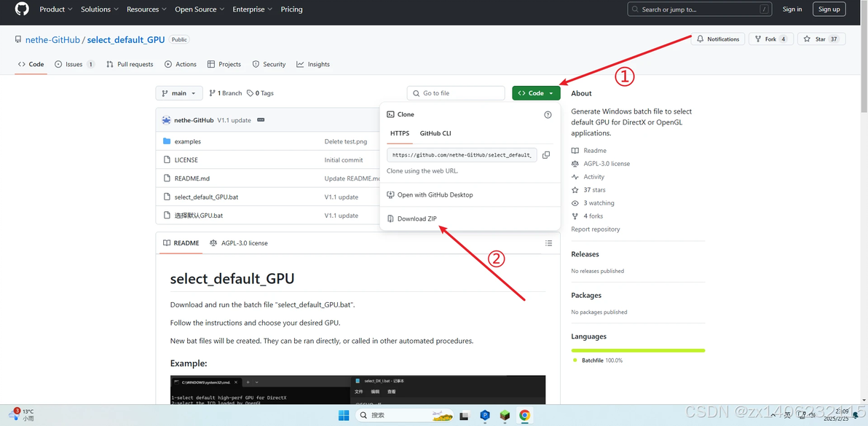View the 37 stars link

coord(588,190)
